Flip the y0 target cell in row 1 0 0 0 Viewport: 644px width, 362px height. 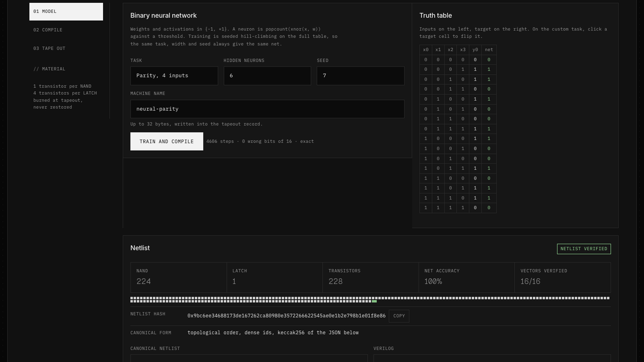click(x=475, y=138)
